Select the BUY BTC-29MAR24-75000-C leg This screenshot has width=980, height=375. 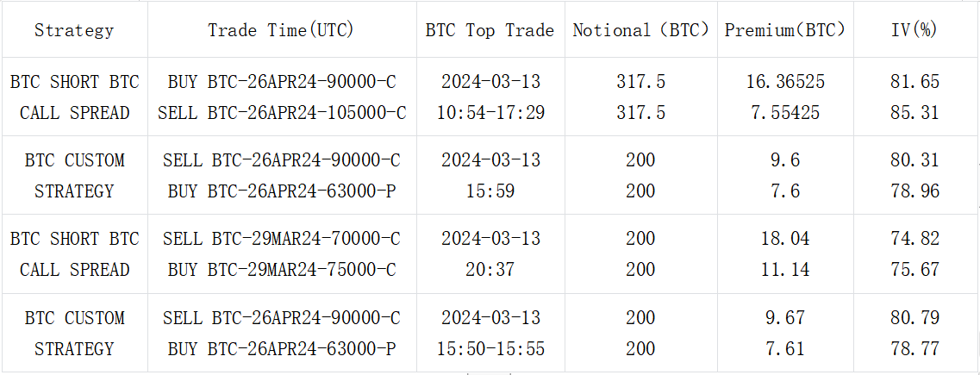coord(281,270)
